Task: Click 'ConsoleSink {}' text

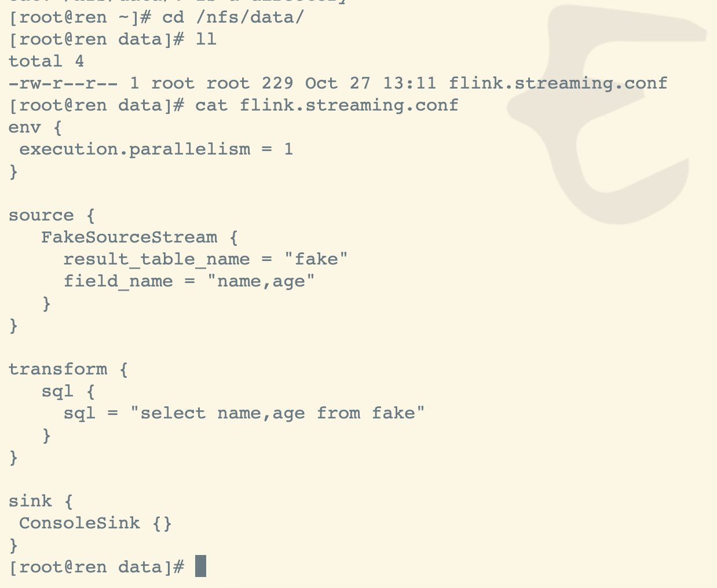Action: pyautogui.click(x=96, y=523)
